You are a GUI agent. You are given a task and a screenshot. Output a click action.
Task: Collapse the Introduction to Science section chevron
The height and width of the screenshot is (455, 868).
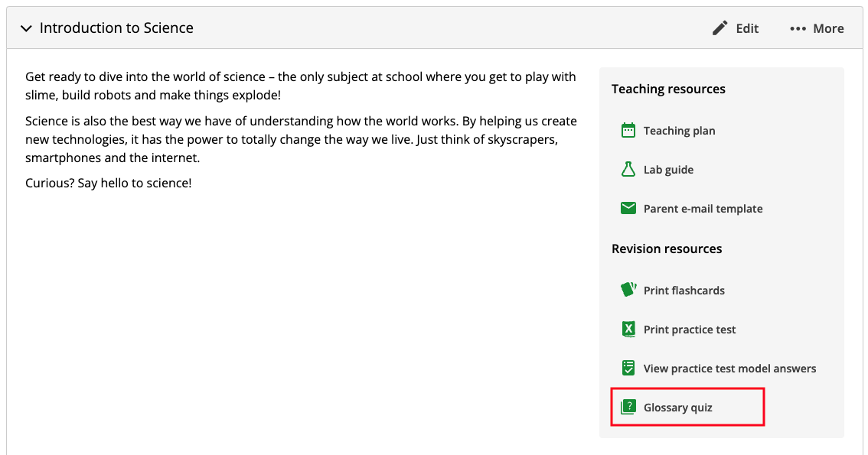(26, 28)
